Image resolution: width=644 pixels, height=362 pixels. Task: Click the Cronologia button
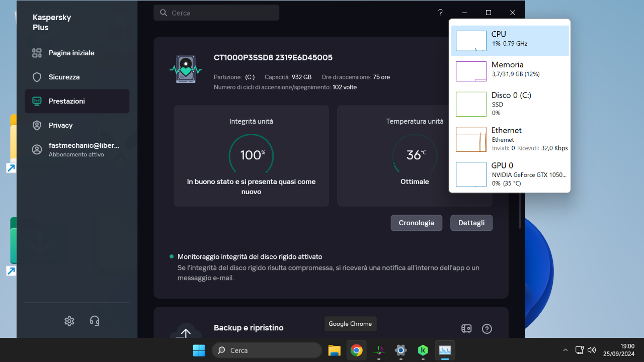tap(416, 223)
